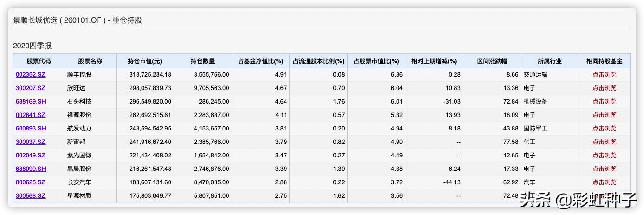Select the stock name 紫光国微

[x=79, y=155]
